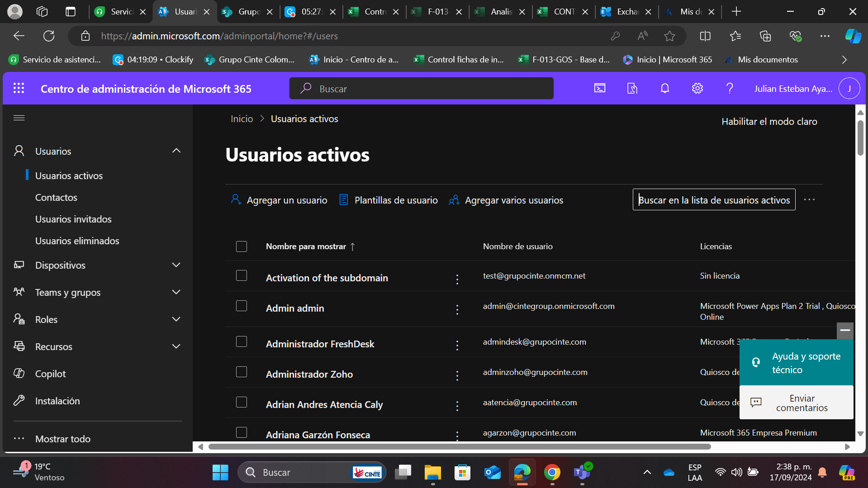Tick the select all users checkbox
The width and height of the screenshot is (868, 488).
pyautogui.click(x=242, y=246)
